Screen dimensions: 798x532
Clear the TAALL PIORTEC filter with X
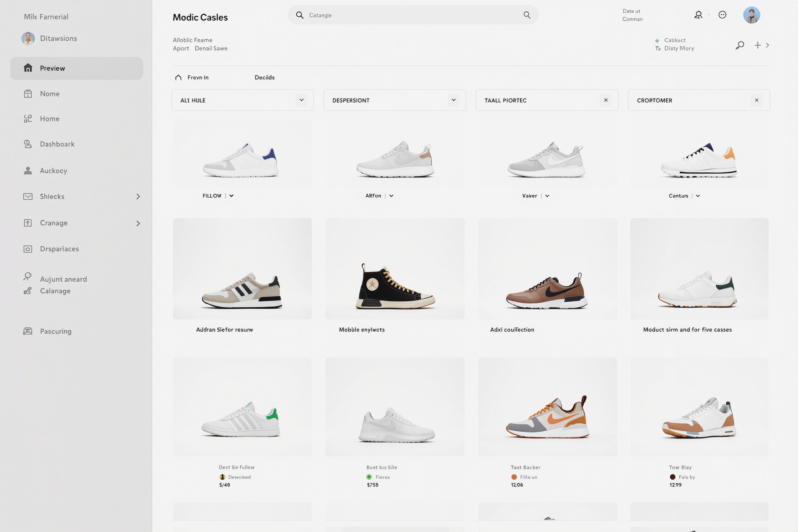point(606,100)
